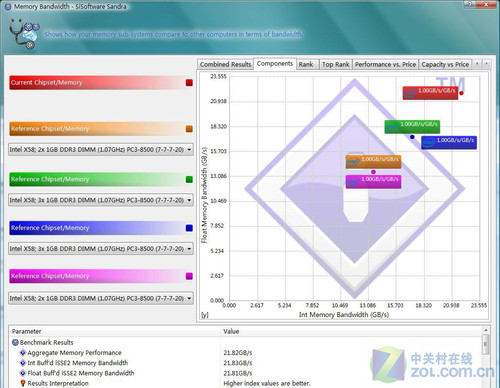This screenshot has width=500, height=388.
Task: Click the tab scroll right arrow
Action: 487,63
